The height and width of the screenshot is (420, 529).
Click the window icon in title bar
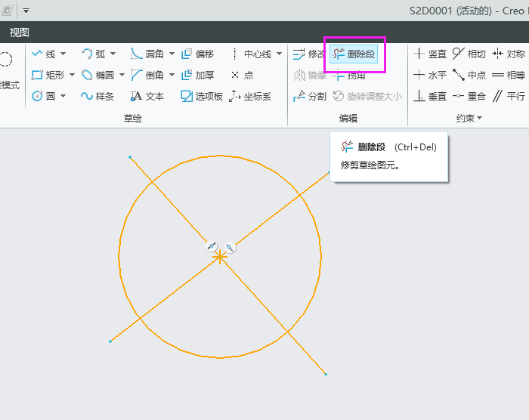(7, 11)
